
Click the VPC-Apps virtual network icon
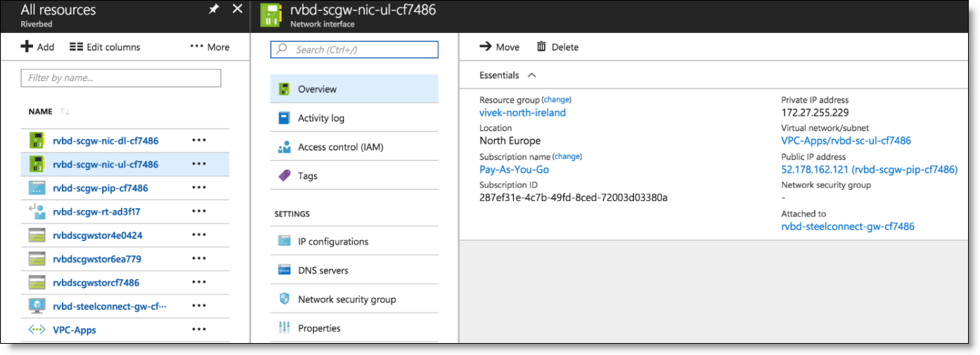tap(37, 330)
